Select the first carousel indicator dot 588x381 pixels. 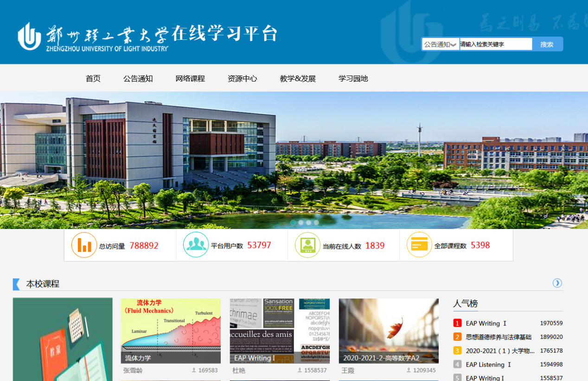tap(293, 222)
